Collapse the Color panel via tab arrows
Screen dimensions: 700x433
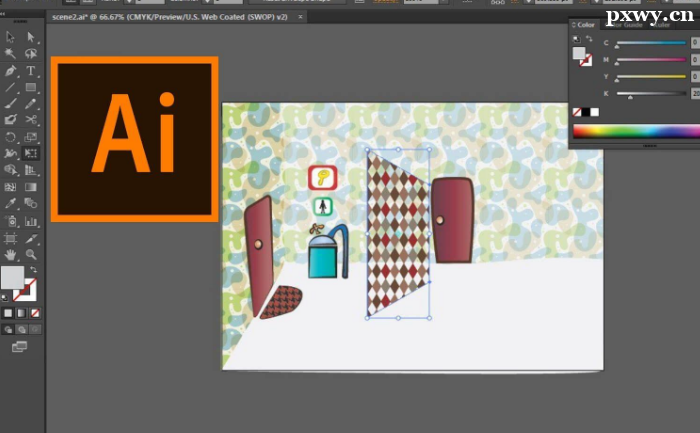point(574,24)
